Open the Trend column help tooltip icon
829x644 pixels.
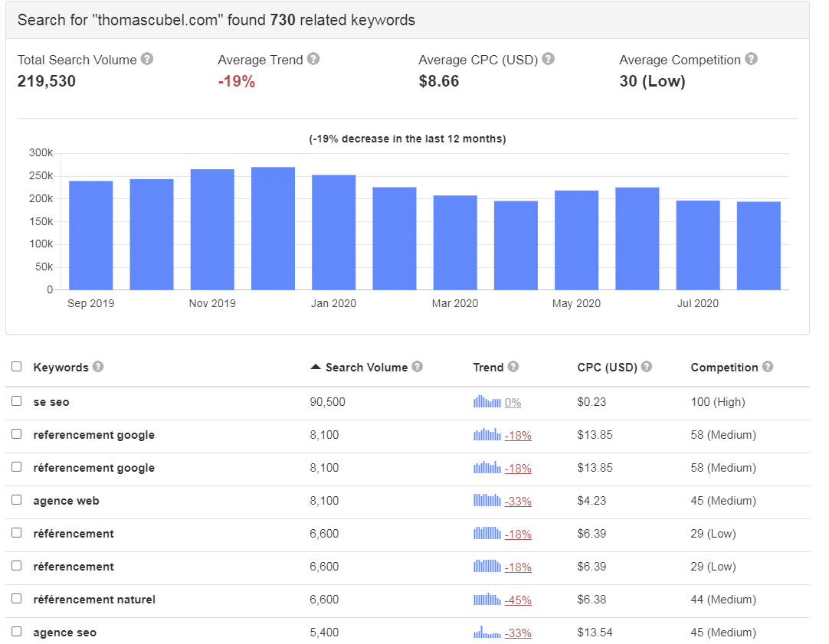513,367
